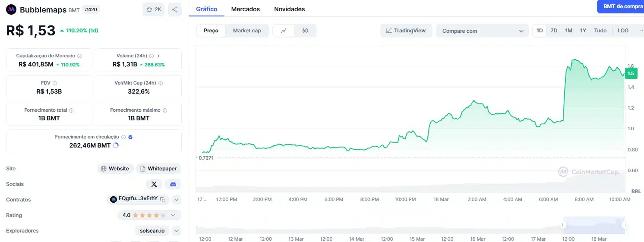
Task: Set chart range to 1M
Action: tap(568, 31)
